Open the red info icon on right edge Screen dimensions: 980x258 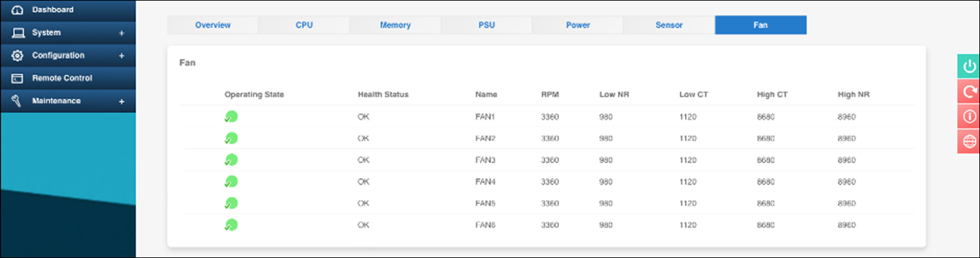[968, 116]
